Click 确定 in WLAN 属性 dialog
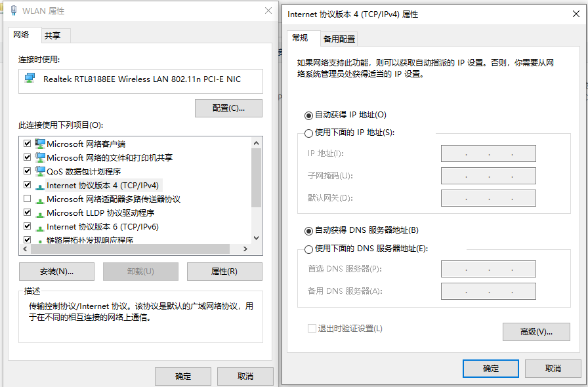588x387 pixels. (183, 376)
